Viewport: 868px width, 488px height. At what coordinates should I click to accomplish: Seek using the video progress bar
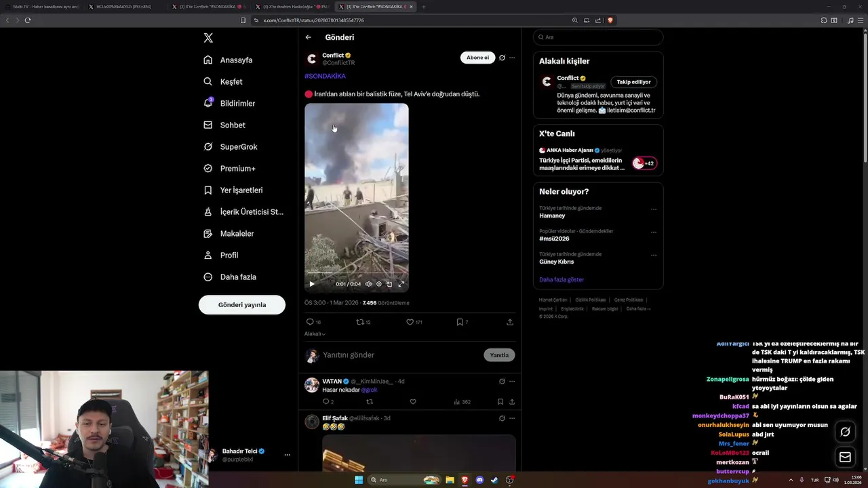356,274
